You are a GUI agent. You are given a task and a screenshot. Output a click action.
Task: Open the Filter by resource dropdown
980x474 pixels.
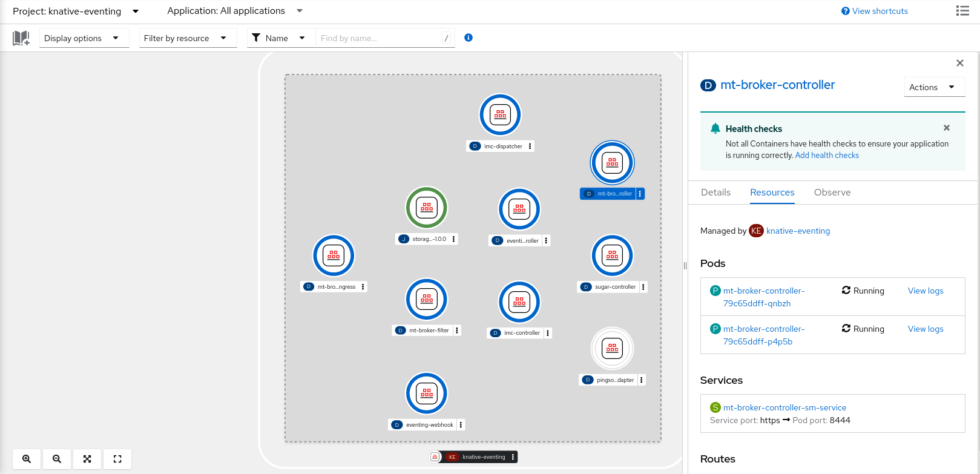(x=187, y=38)
